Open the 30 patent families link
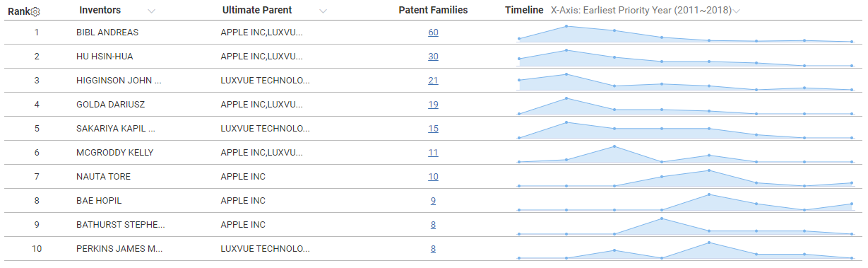 (x=433, y=57)
